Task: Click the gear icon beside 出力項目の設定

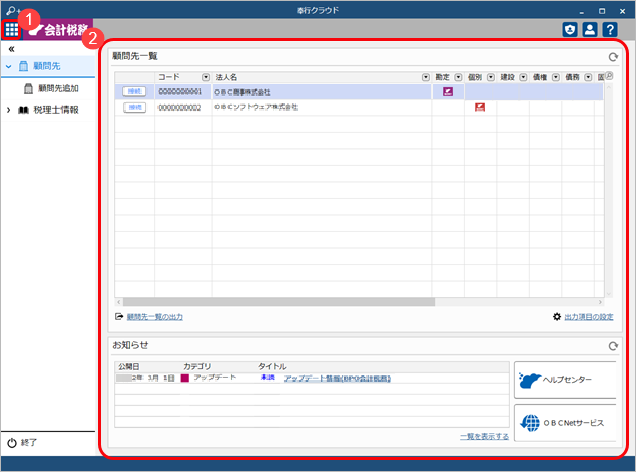Action: (557, 317)
